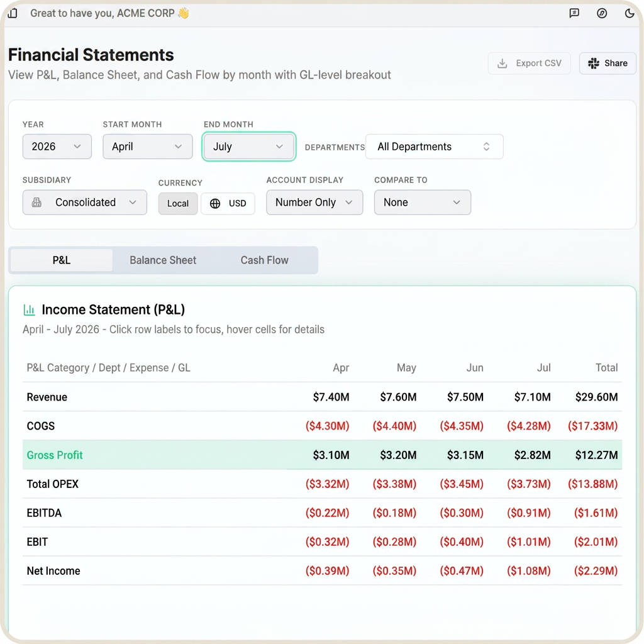Switch to the Cash Flow tab
The image size is (644, 644).
pos(265,260)
